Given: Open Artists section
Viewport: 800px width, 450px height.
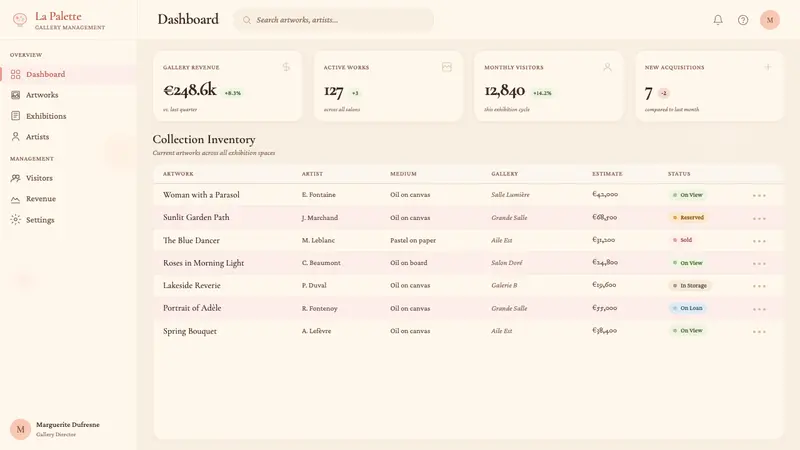Looking at the screenshot, I should tap(68, 137).
